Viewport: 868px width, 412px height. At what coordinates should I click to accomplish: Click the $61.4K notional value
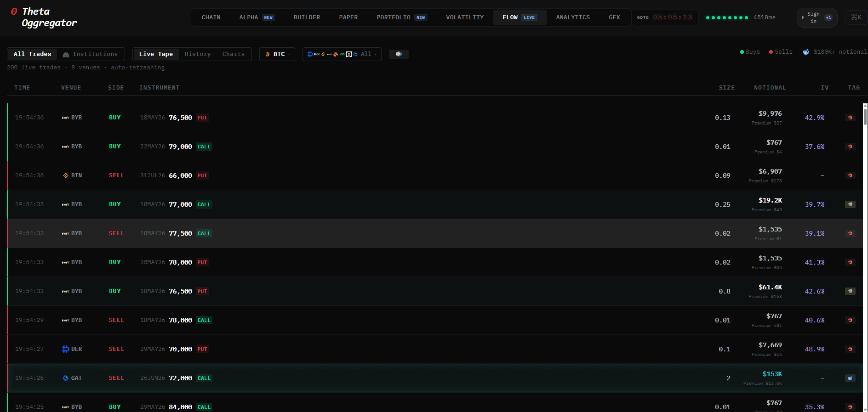(x=770, y=287)
